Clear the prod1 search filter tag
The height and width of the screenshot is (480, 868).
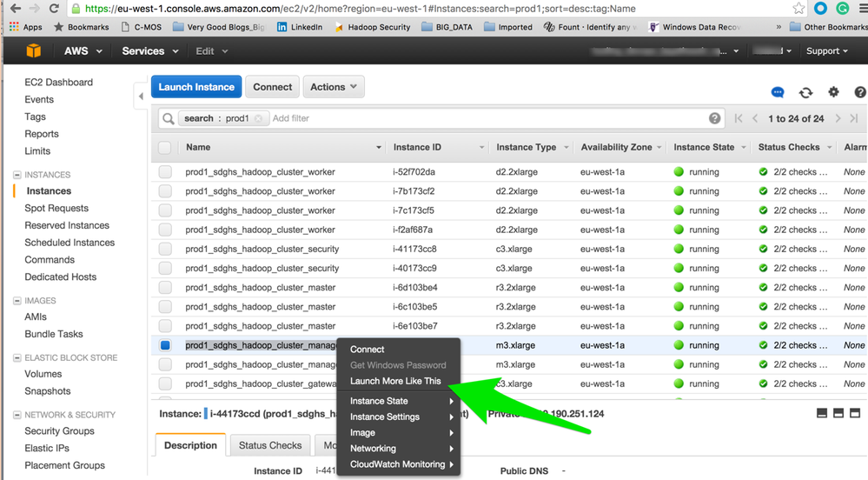tap(258, 118)
